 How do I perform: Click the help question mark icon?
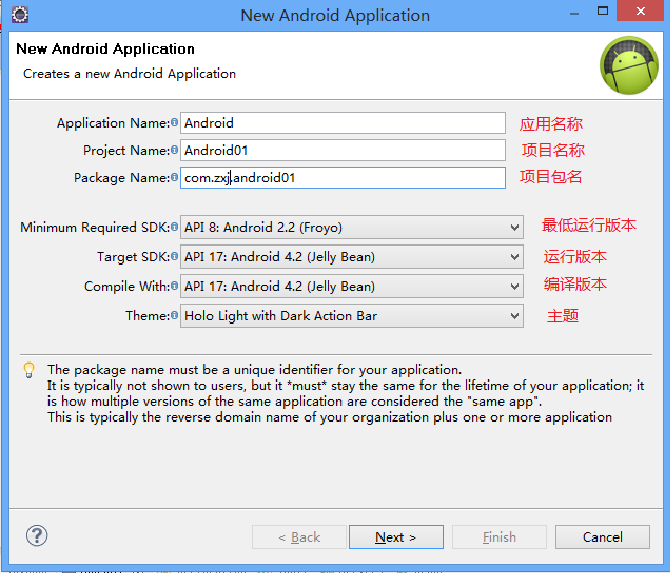click(36, 536)
